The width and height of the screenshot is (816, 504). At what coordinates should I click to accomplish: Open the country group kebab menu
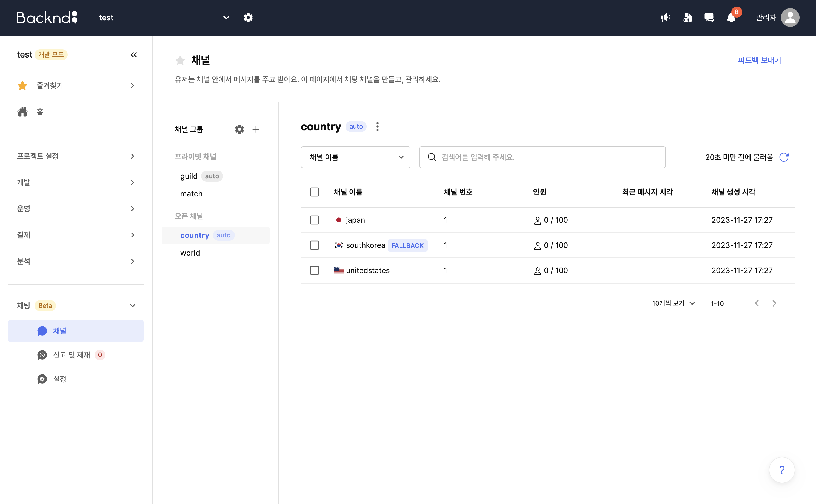377,127
